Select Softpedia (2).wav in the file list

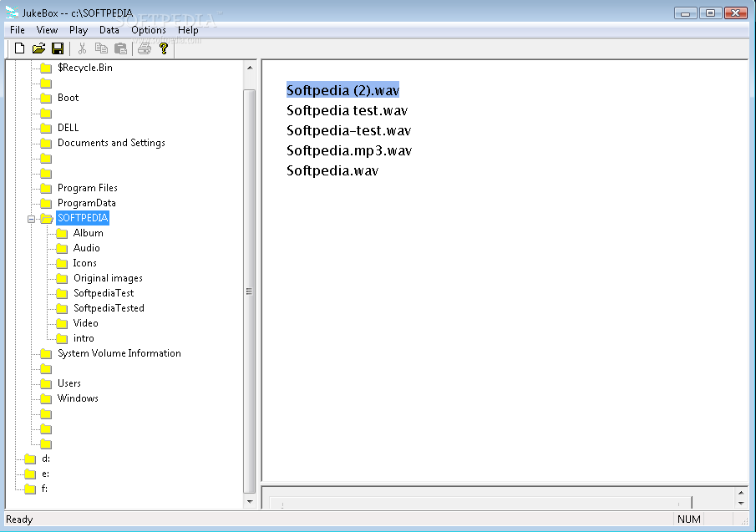click(x=342, y=90)
